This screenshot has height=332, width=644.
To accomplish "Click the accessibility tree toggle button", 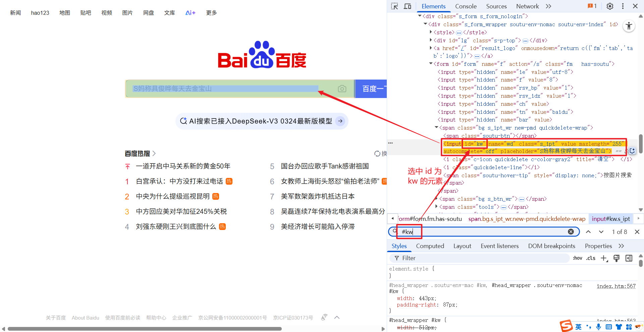I will pos(629,26).
